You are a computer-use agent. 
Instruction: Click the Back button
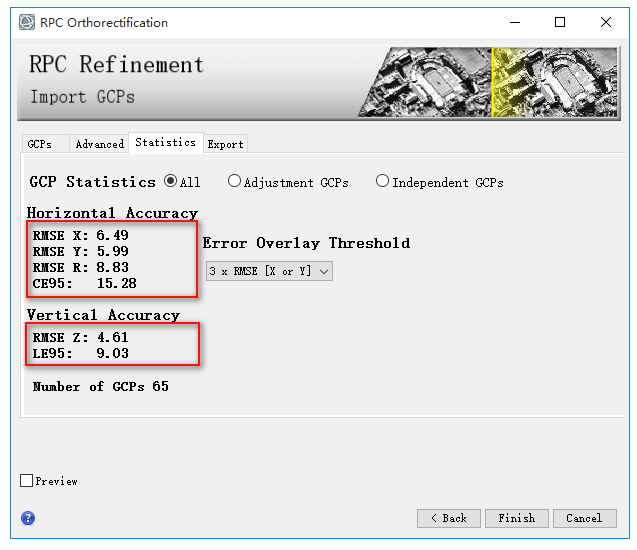[448, 518]
